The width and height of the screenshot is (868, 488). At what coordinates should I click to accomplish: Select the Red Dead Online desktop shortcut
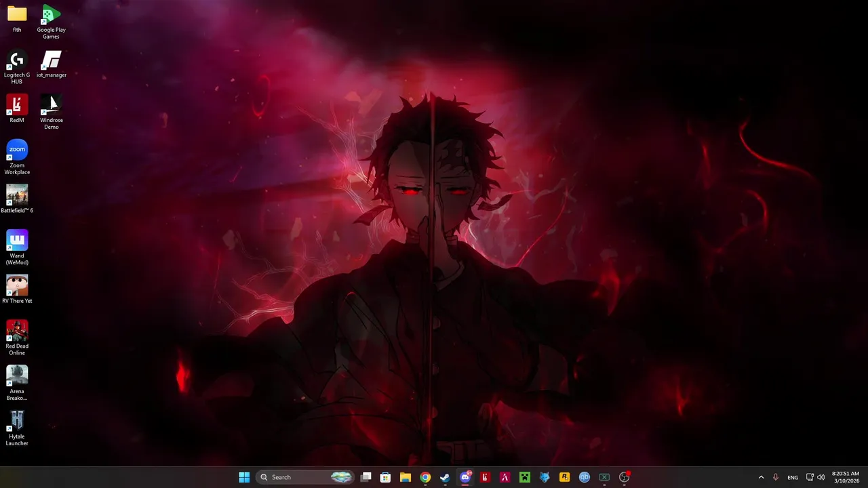point(17,338)
